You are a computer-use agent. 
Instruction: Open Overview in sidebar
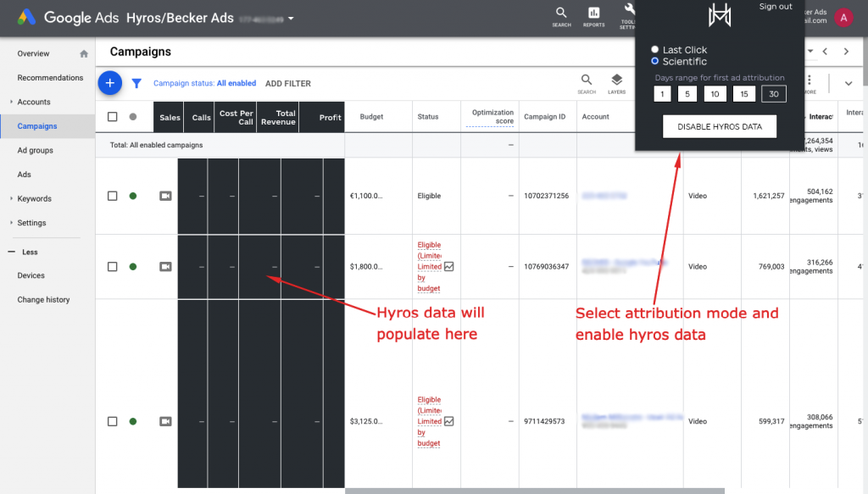(x=33, y=53)
